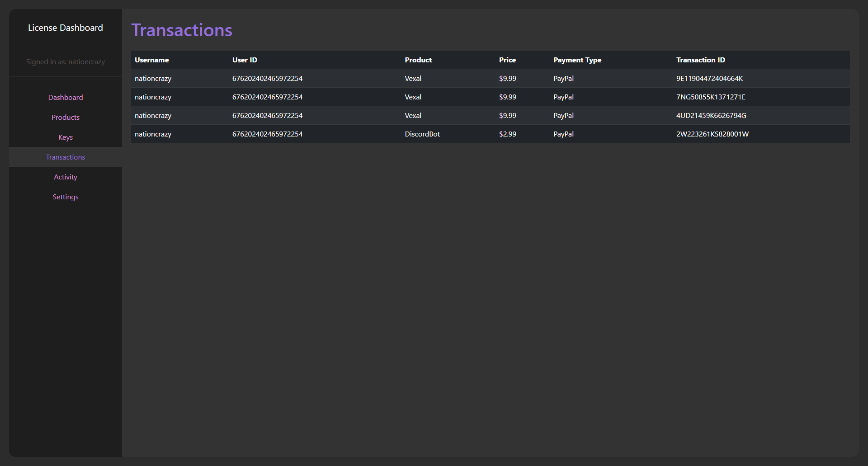Click the Product column header

click(418, 60)
